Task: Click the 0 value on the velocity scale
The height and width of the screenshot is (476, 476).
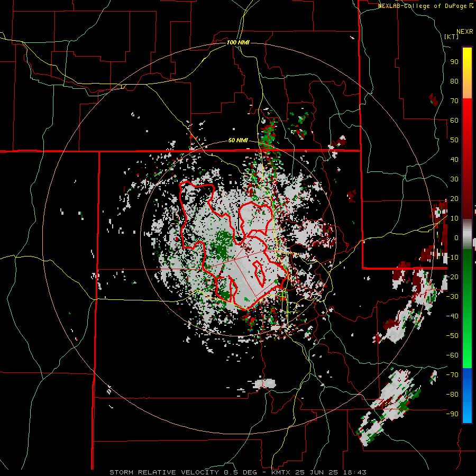Action: 456,237
